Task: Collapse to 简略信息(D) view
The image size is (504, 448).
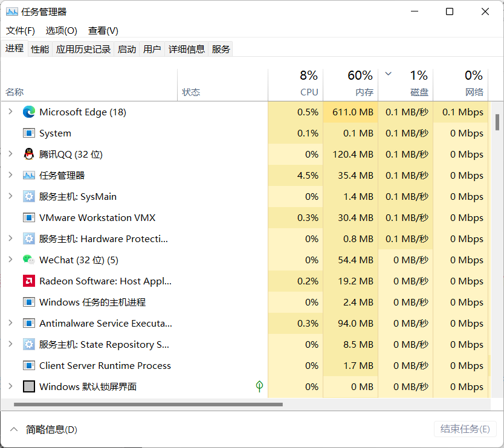Action: tap(44, 429)
